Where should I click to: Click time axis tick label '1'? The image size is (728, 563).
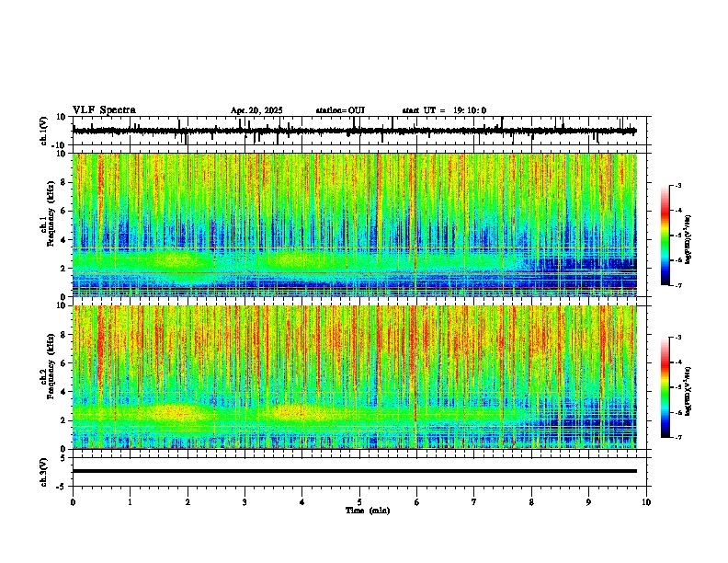pos(130,502)
